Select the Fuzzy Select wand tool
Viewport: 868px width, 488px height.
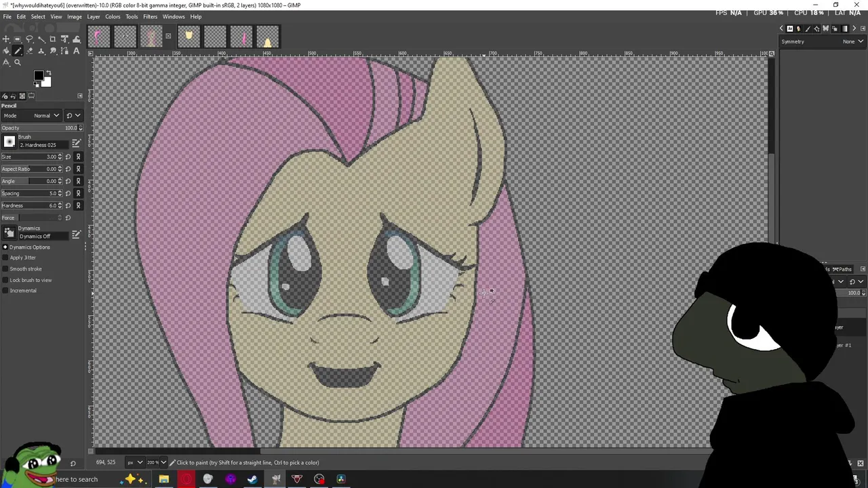pos(41,39)
